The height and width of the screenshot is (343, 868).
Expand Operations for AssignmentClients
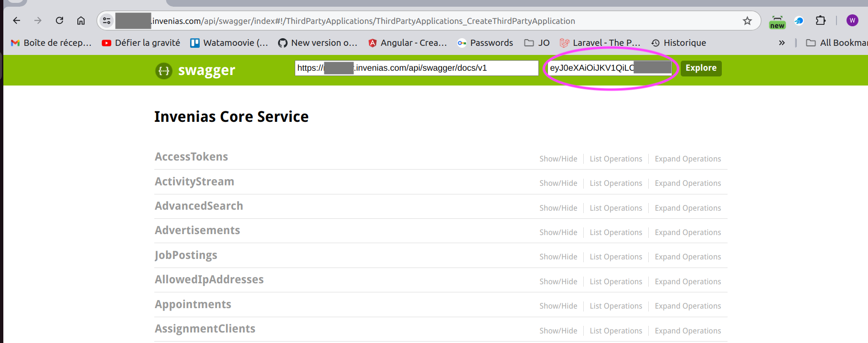point(688,331)
